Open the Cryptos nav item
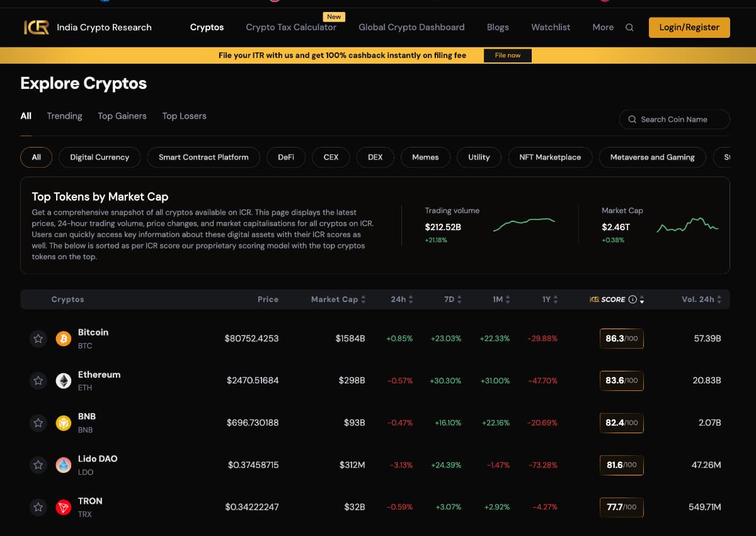This screenshot has height=536, width=756. click(x=207, y=27)
